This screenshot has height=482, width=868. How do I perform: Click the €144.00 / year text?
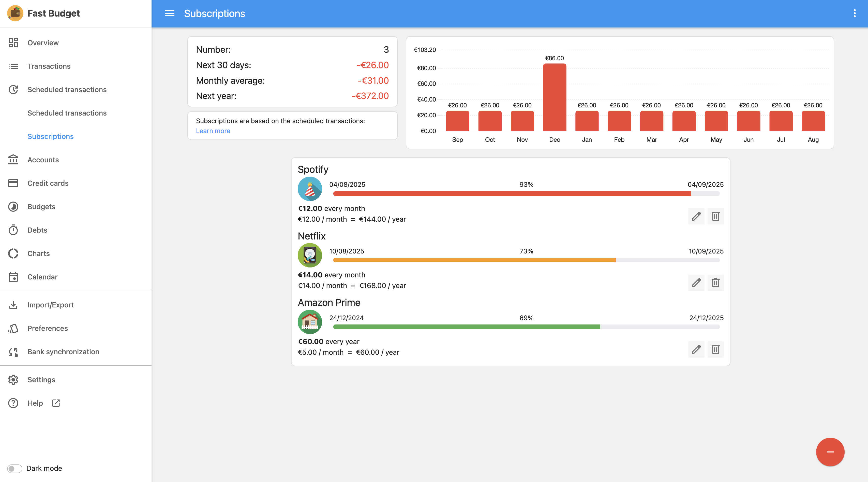[382, 219]
